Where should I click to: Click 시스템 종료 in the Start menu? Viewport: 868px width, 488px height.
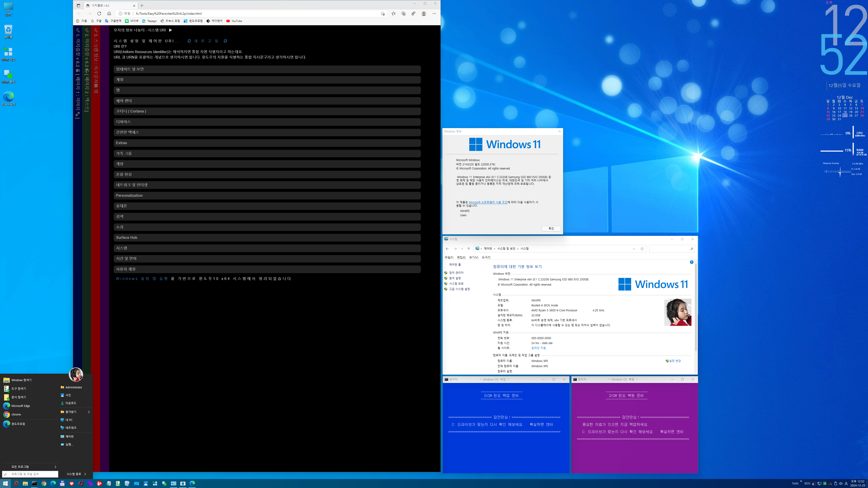coord(74,474)
